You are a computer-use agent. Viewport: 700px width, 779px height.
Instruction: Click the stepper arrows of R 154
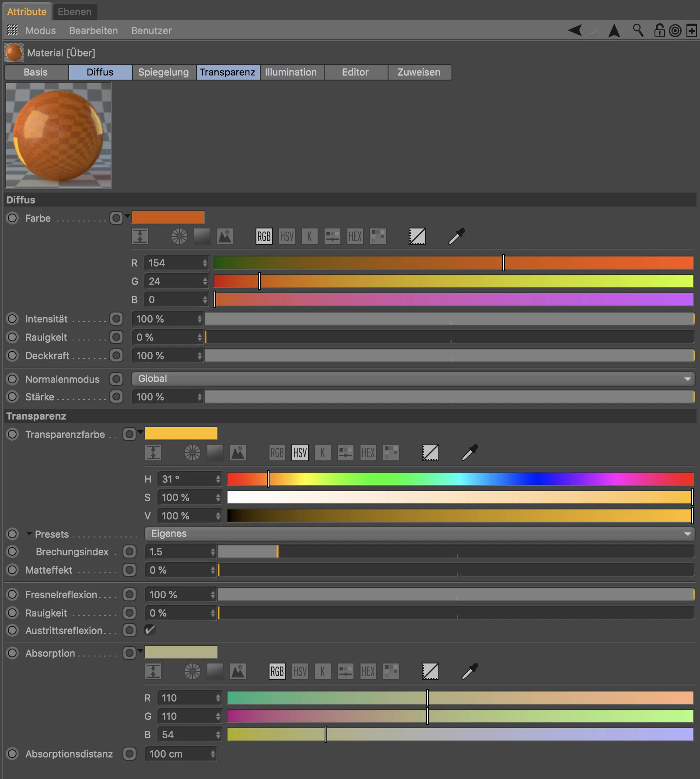click(205, 263)
